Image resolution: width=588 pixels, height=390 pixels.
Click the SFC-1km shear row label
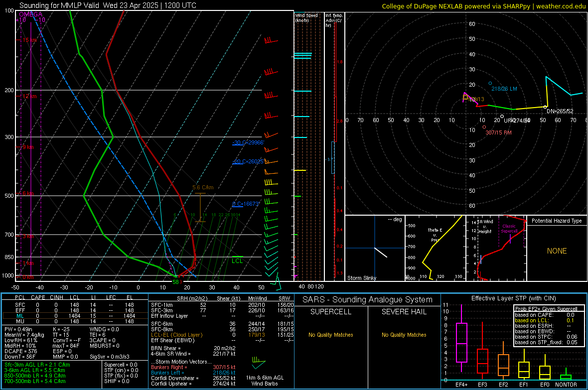point(161,305)
